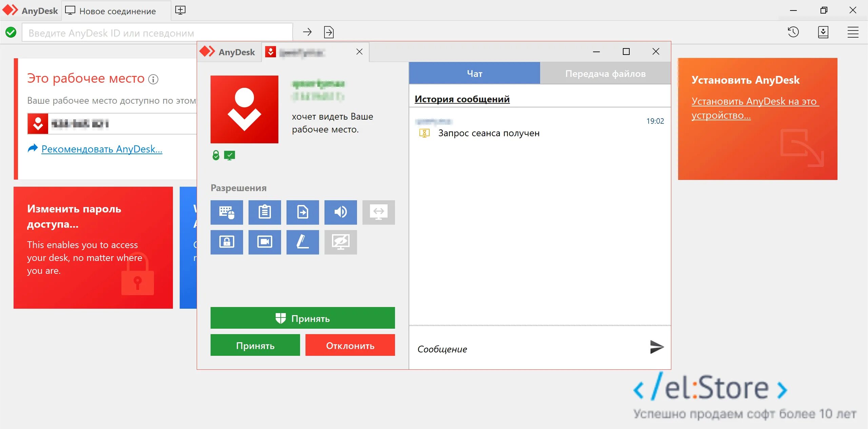Click the connect arrow next to address field
This screenshot has width=868, height=429.
(x=307, y=32)
